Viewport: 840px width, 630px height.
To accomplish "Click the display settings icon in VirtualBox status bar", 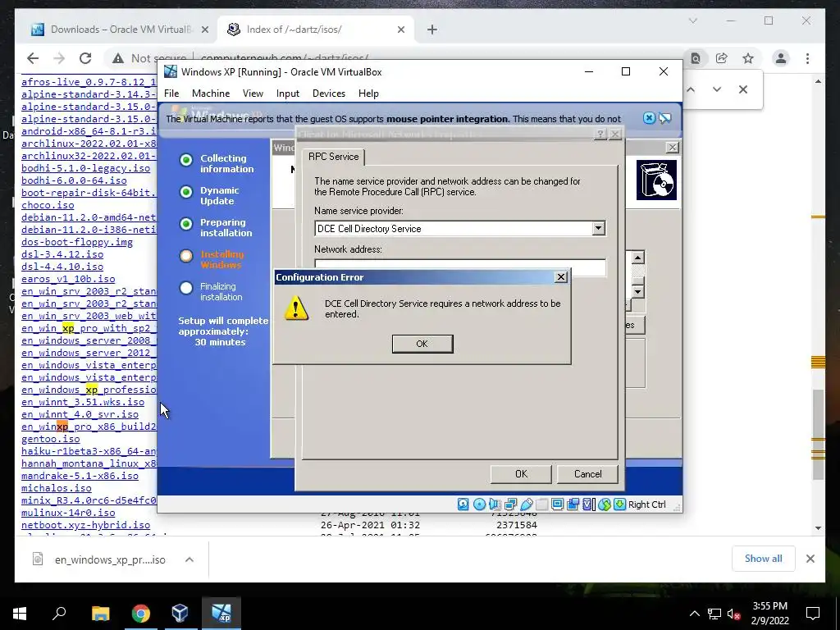I will [x=557, y=504].
